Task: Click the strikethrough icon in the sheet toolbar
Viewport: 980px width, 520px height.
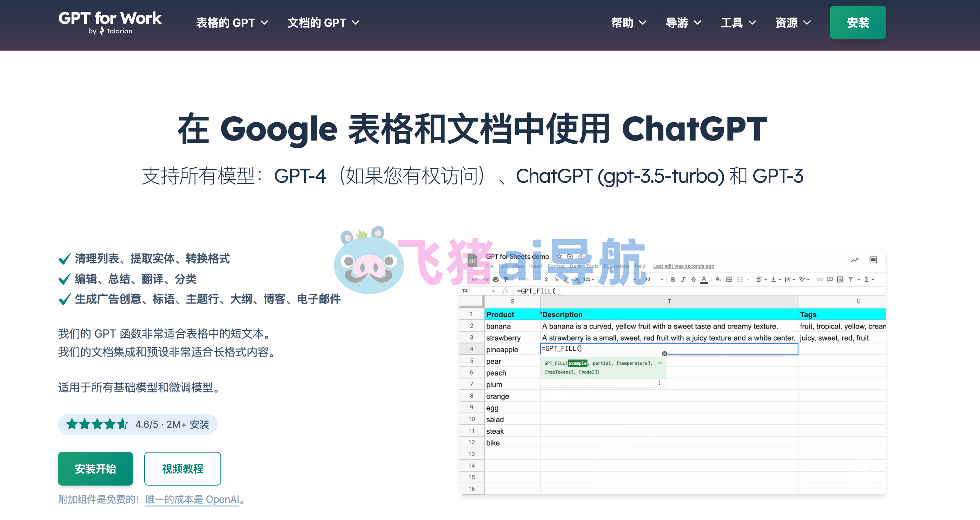Action: (693, 279)
